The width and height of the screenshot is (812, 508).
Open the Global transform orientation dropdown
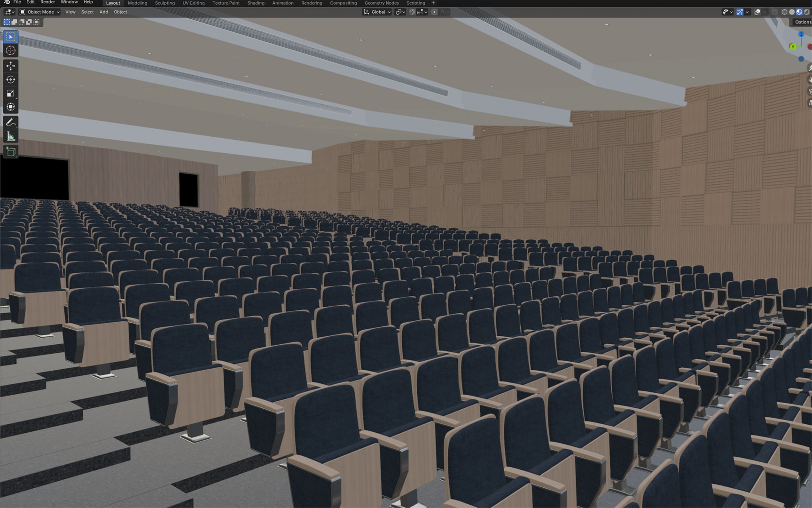377,12
